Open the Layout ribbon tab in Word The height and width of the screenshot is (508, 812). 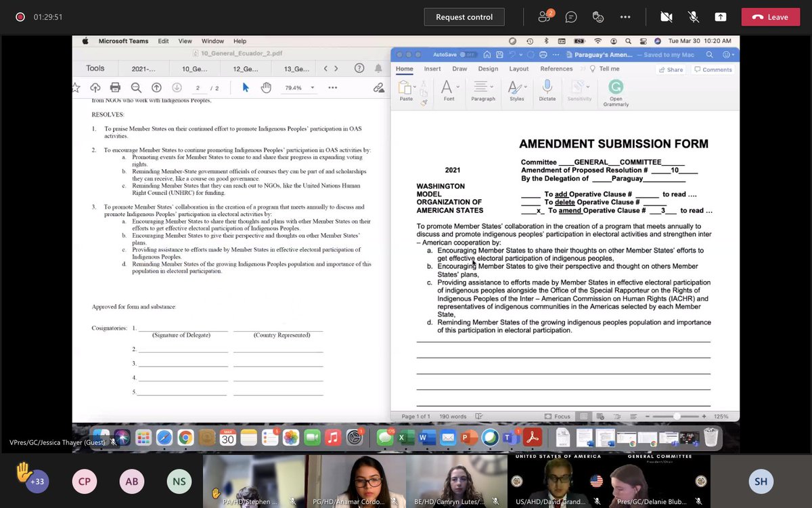[519, 68]
